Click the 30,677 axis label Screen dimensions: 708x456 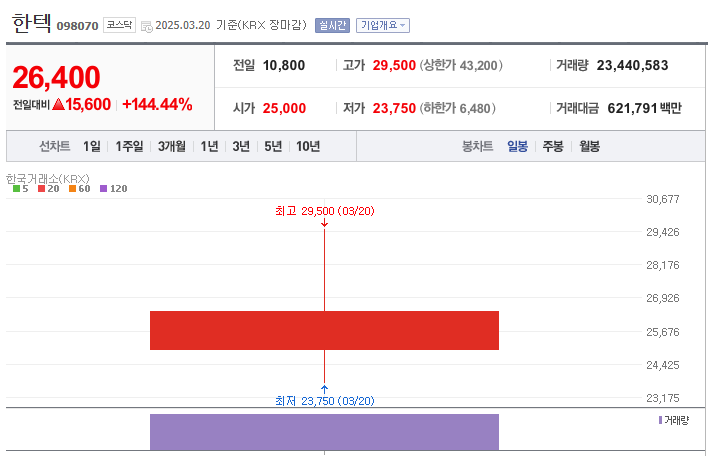coord(662,199)
